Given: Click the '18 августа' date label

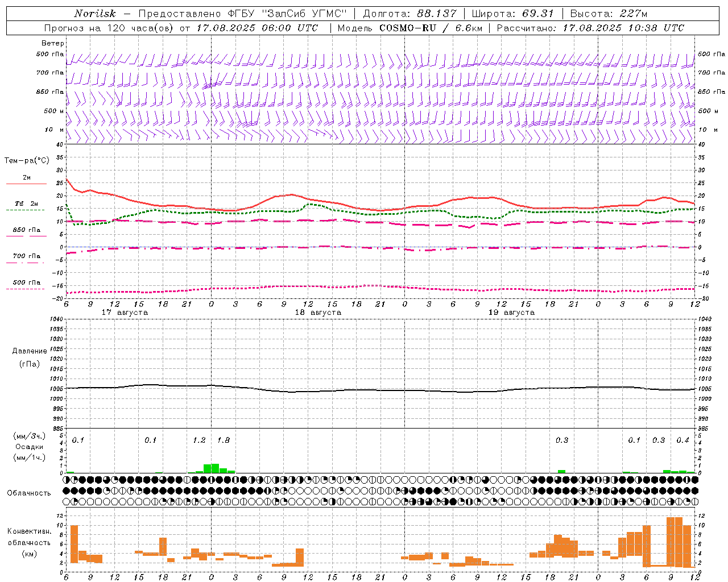Looking at the screenshot, I should pos(318,313).
